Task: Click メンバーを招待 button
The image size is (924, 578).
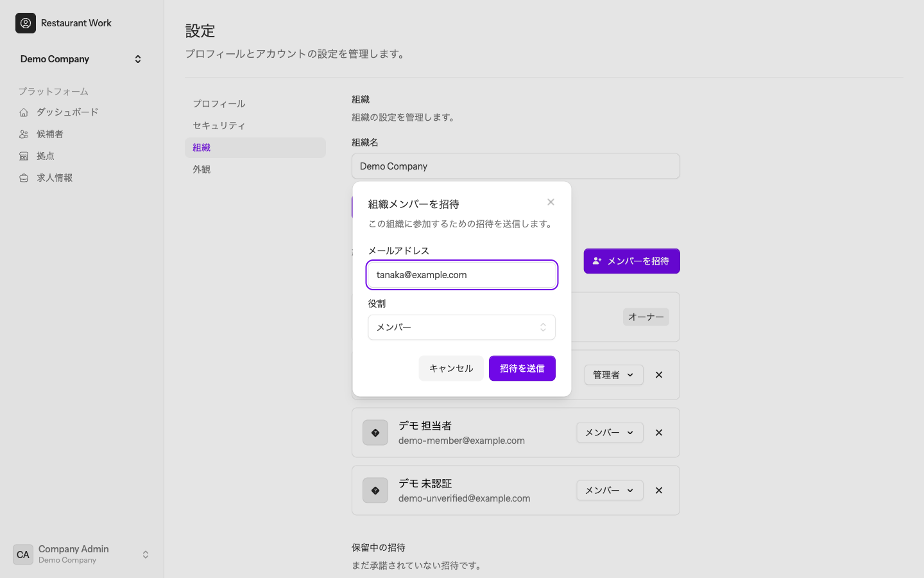Action: point(632,261)
